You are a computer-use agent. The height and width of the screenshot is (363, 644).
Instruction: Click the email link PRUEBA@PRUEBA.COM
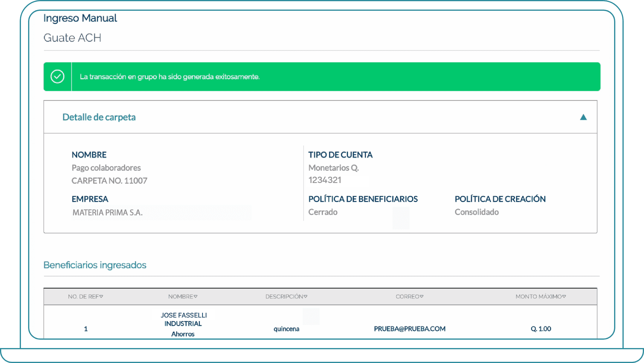(x=410, y=329)
